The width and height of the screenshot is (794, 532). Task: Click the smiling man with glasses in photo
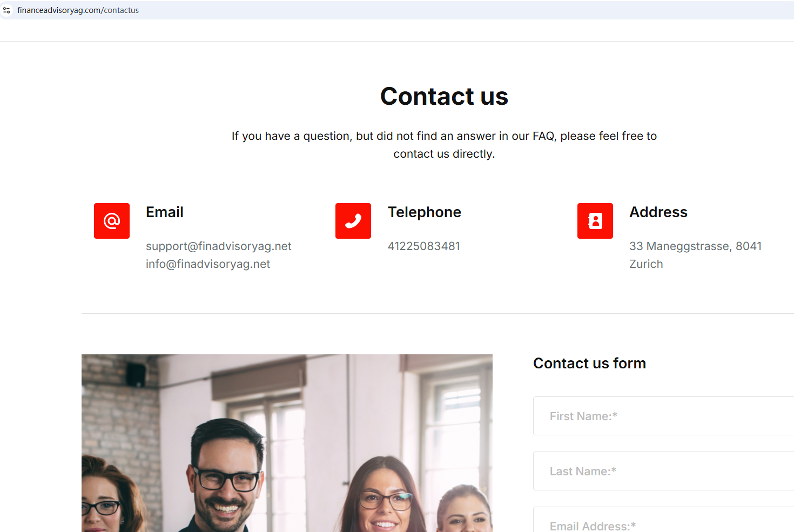[224, 475]
